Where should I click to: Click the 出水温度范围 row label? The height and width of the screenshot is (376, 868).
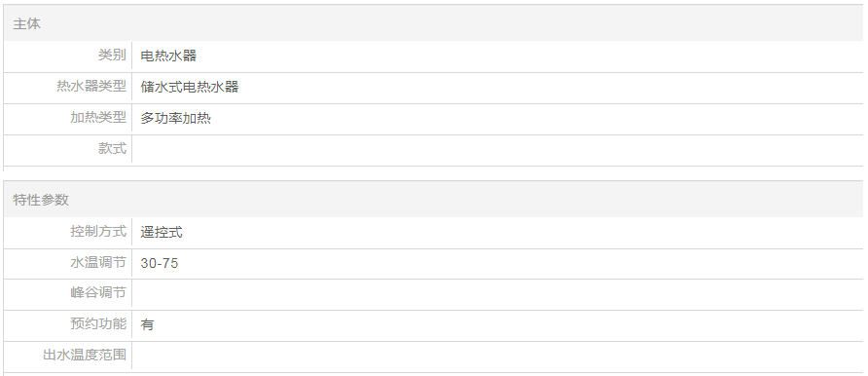click(x=85, y=355)
